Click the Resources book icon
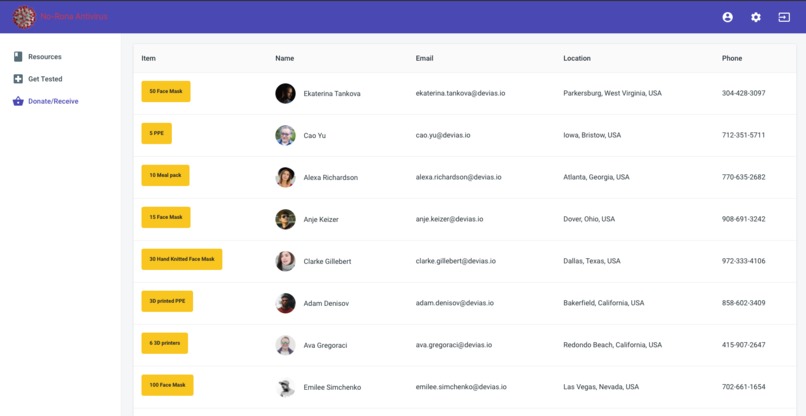This screenshot has width=806, height=416. (18, 57)
